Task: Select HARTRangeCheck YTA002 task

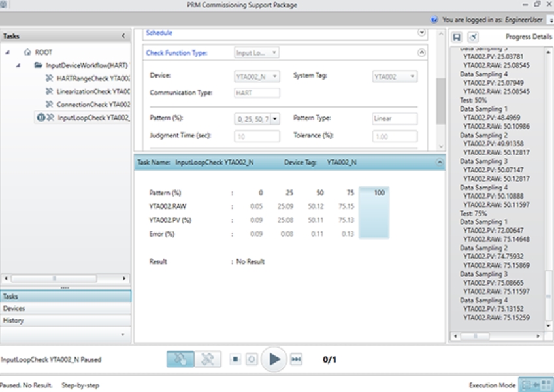Action: tap(93, 78)
